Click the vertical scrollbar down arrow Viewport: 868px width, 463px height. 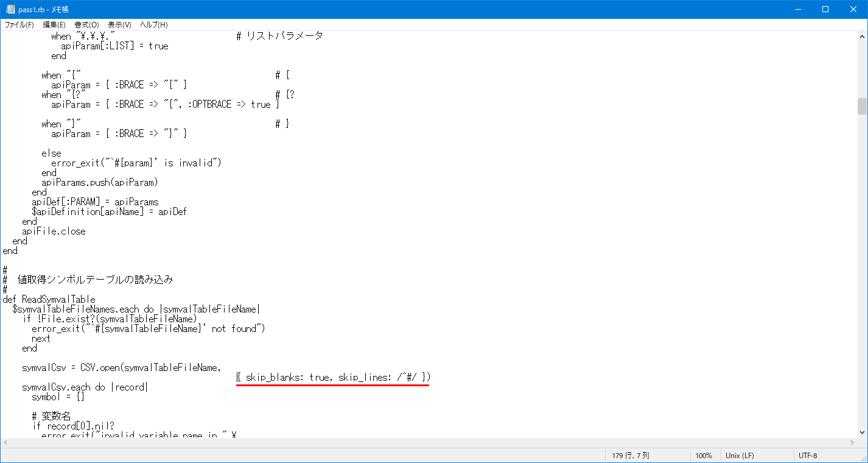(x=862, y=432)
